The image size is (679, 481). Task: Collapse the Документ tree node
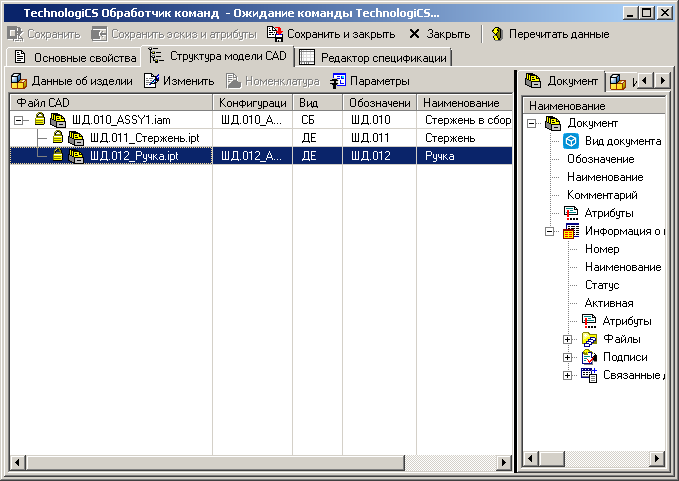tap(532, 123)
